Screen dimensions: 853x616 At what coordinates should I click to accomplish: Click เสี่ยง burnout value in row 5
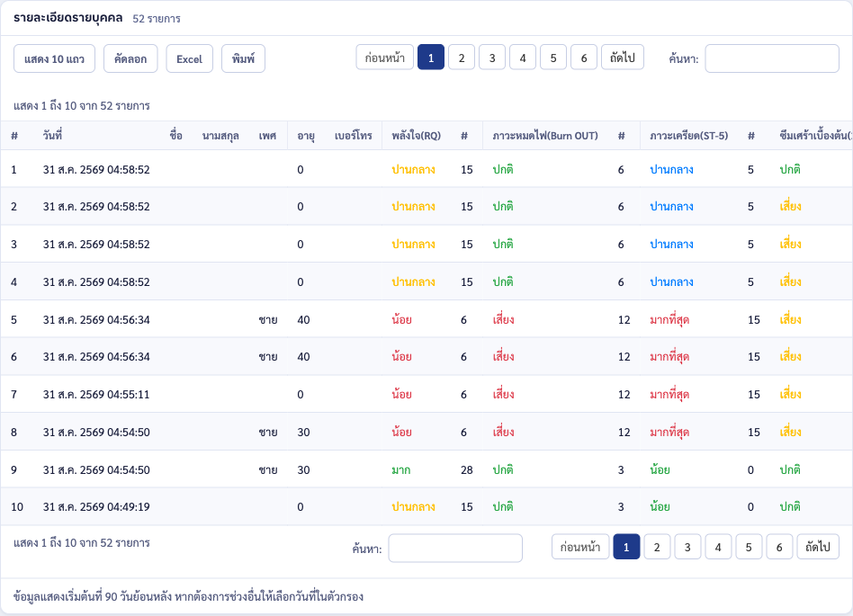coord(503,319)
